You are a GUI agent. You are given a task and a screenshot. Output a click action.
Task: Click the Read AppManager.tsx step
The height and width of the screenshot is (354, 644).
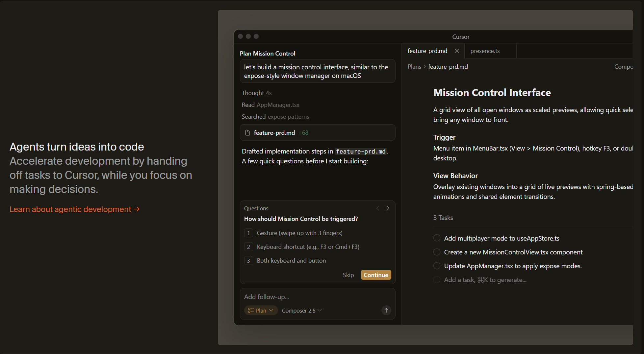[x=270, y=105]
